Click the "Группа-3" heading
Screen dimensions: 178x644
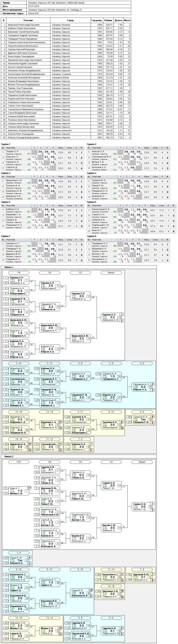[6, 173]
